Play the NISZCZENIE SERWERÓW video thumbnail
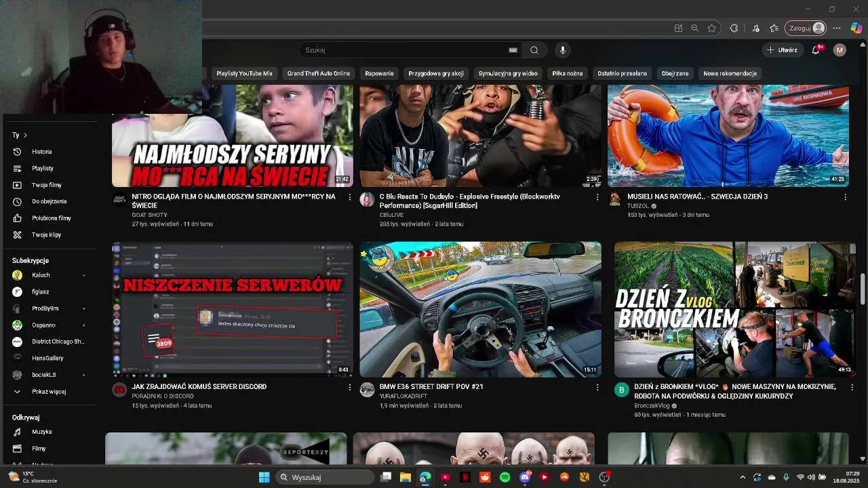Image resolution: width=868 pixels, height=488 pixels. pyautogui.click(x=233, y=310)
